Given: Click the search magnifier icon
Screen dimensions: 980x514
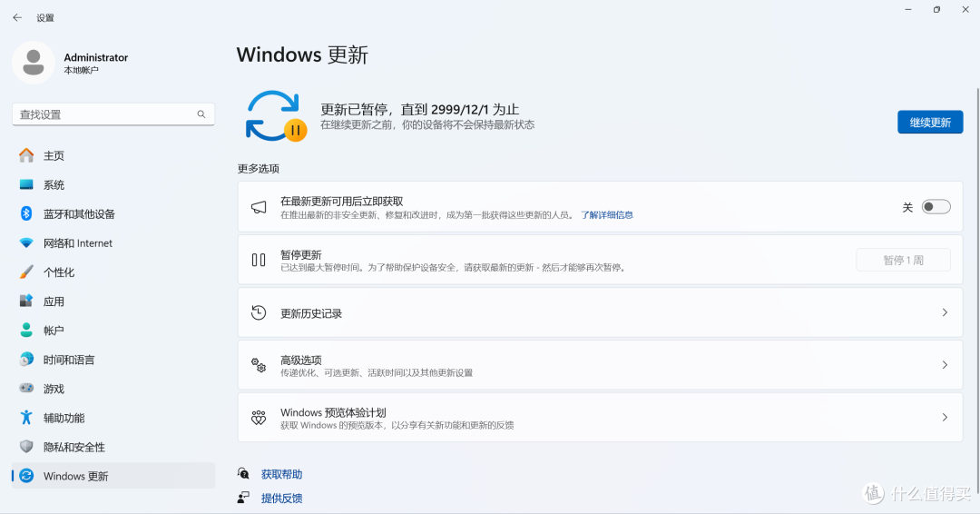Looking at the screenshot, I should tap(201, 114).
